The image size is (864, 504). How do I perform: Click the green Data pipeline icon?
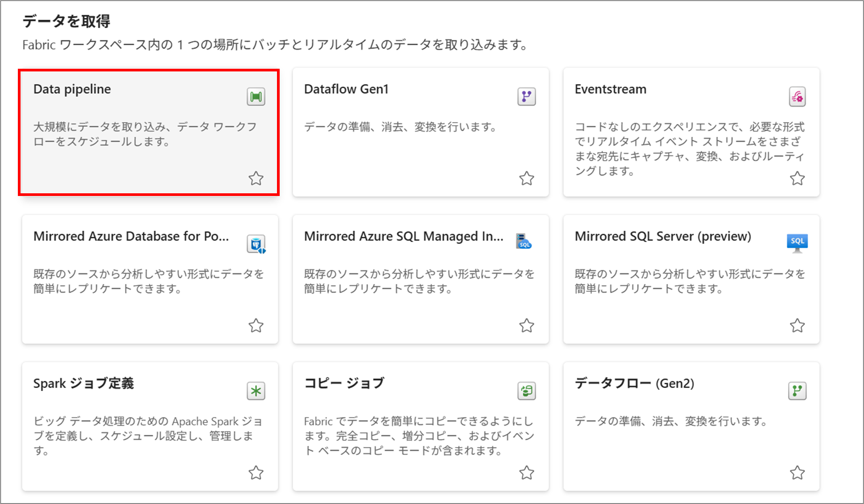pyautogui.click(x=256, y=96)
